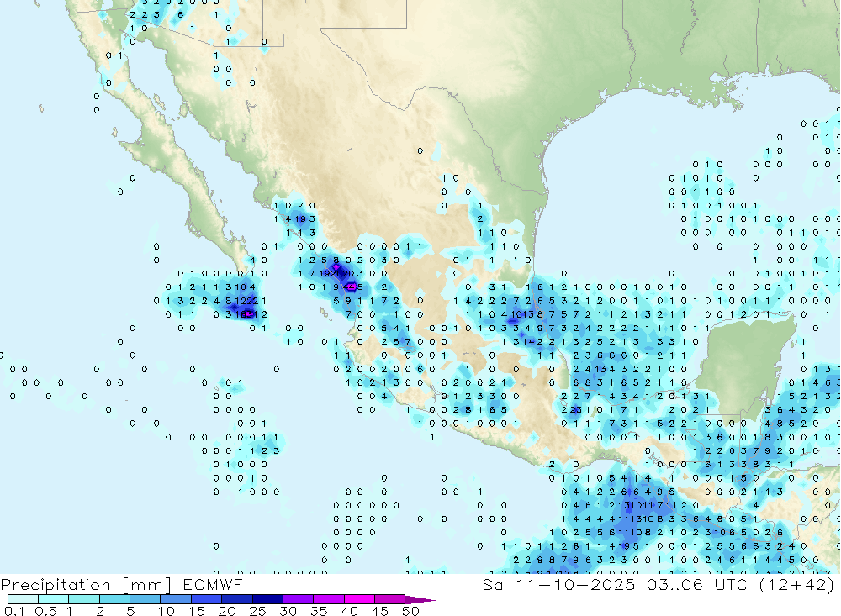The image size is (841, 616).
Task: Click the '03..06 UTC' time label
Action: click(697, 584)
